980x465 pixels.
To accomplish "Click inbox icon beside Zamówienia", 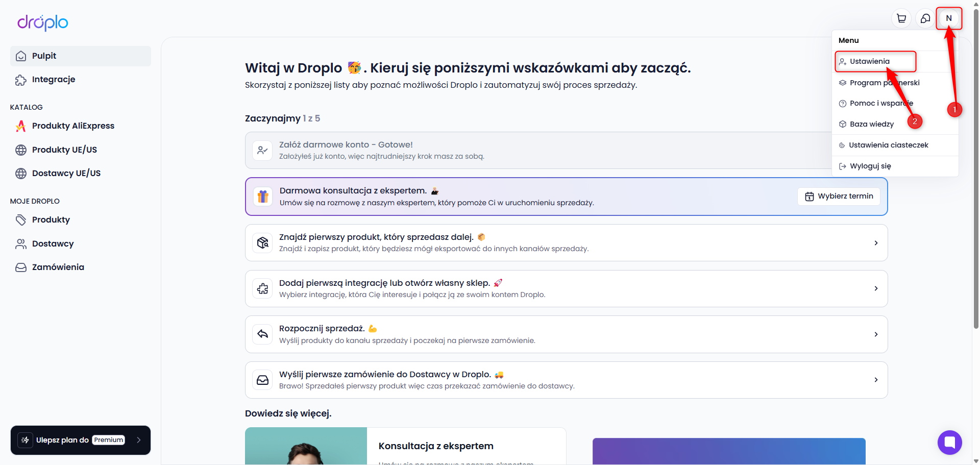I will click(x=21, y=267).
